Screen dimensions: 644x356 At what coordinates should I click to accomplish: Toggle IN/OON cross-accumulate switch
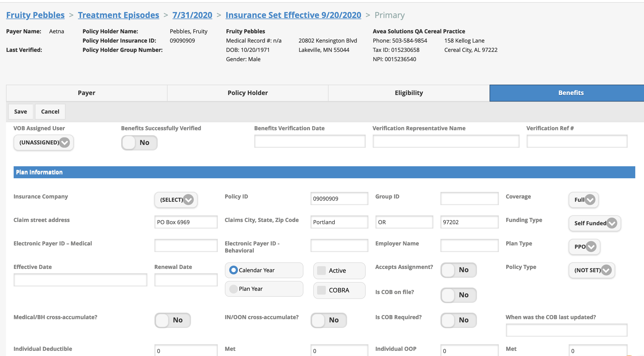[x=329, y=320]
